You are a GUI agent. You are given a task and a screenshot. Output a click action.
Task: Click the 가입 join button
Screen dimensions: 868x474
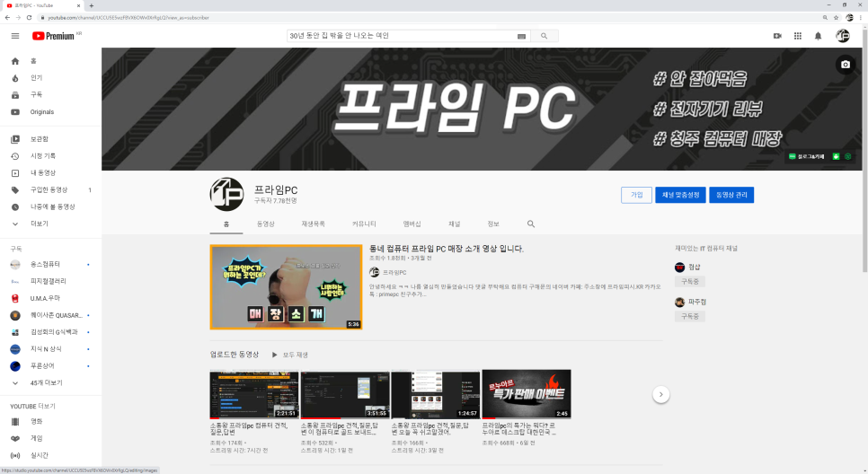636,195
